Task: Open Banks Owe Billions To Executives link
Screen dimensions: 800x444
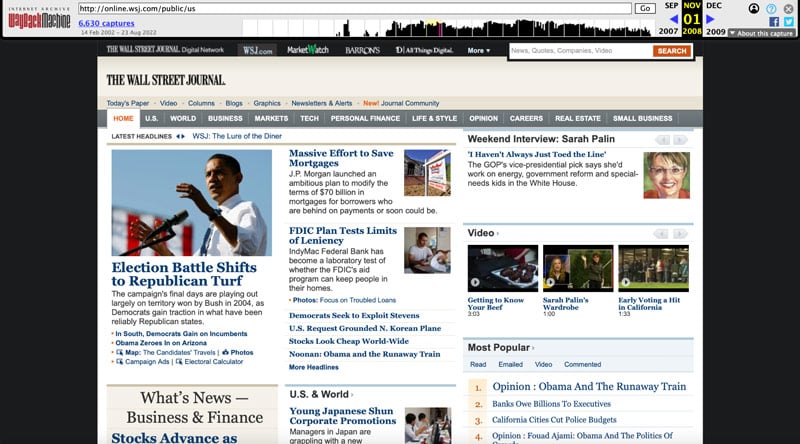Action: 551,404
